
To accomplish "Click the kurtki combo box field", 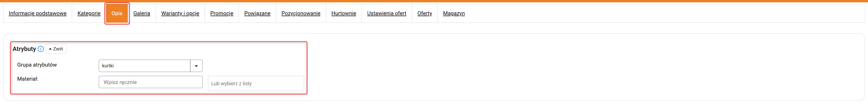I will 145,66.
